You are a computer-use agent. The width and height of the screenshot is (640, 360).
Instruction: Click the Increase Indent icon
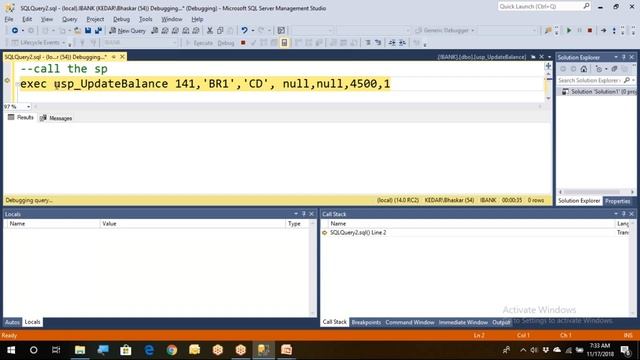(402, 42)
